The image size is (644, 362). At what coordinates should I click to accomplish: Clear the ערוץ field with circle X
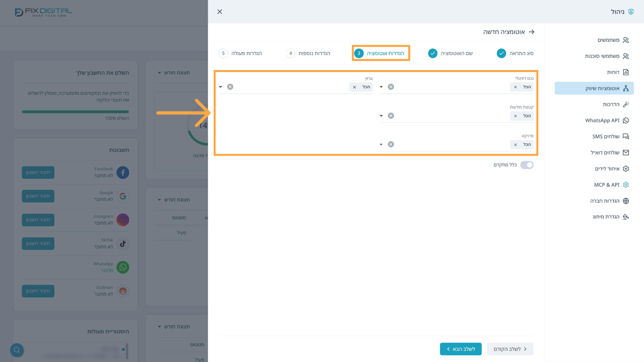pyautogui.click(x=230, y=87)
